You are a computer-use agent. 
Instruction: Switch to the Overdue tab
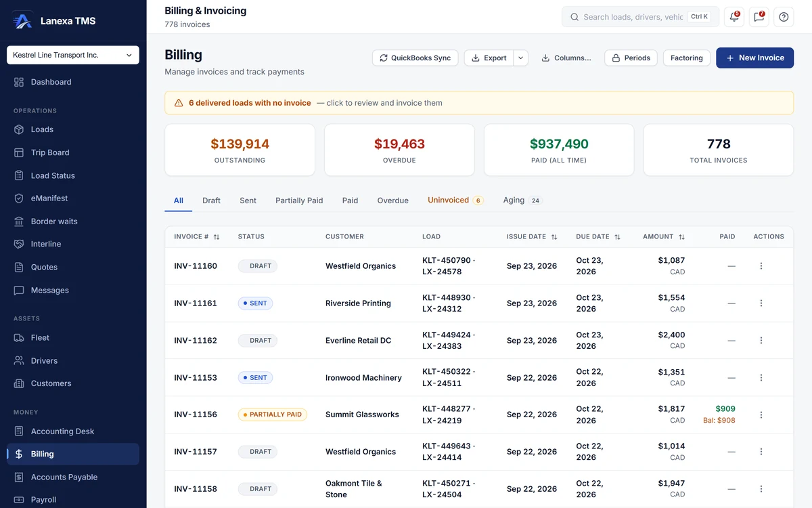(x=393, y=200)
